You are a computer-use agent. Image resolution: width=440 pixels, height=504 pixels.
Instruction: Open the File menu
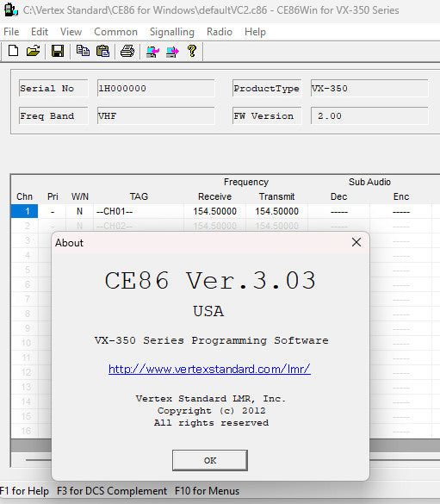(11, 32)
